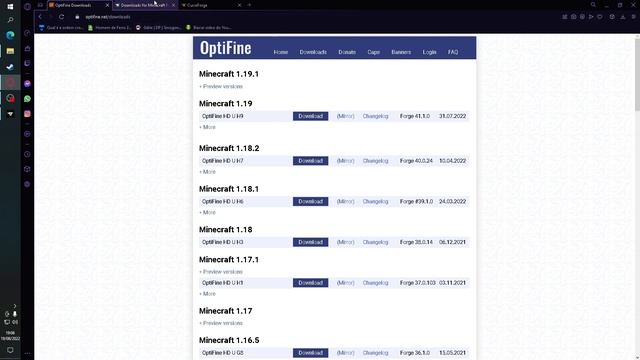Open Banners in OptiFine navigation

[x=401, y=52]
